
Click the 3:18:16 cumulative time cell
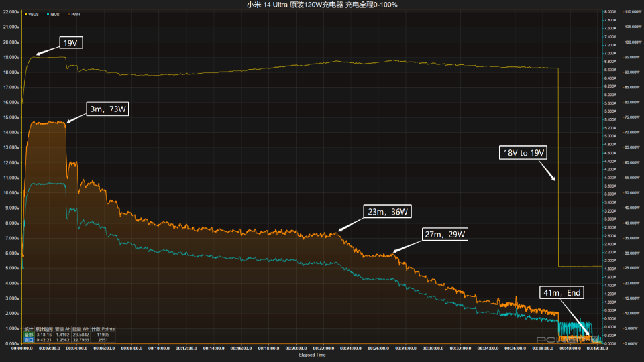(x=44, y=335)
